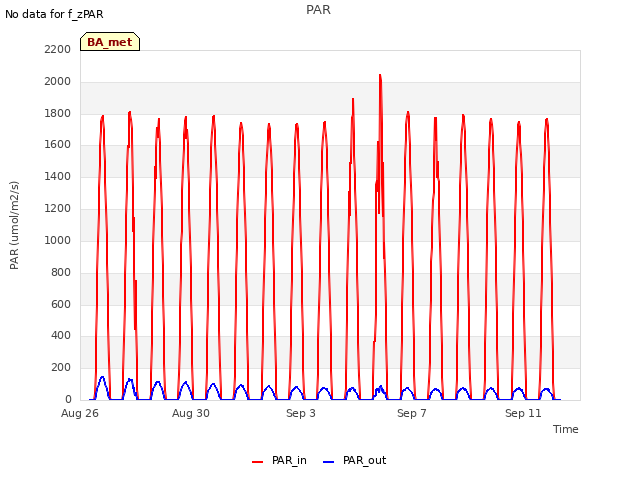
Task: Click the 2200 y-axis tick label
Action: coord(58,49)
